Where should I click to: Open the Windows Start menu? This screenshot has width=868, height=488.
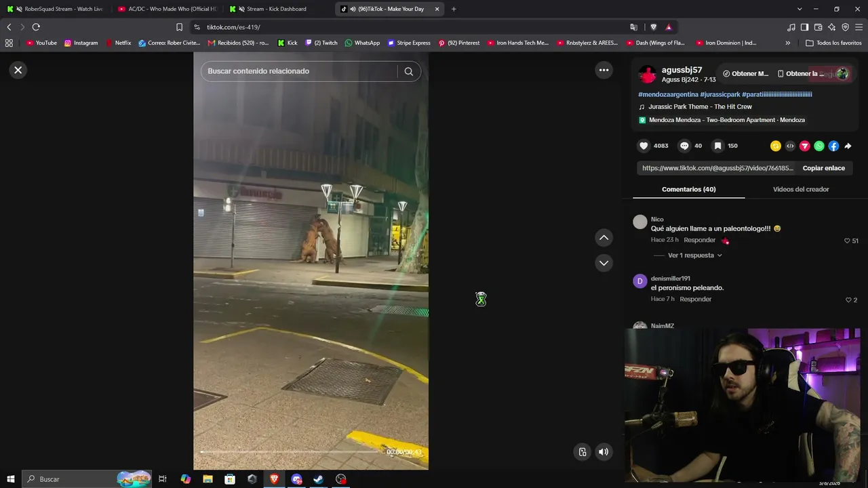[x=10, y=479]
